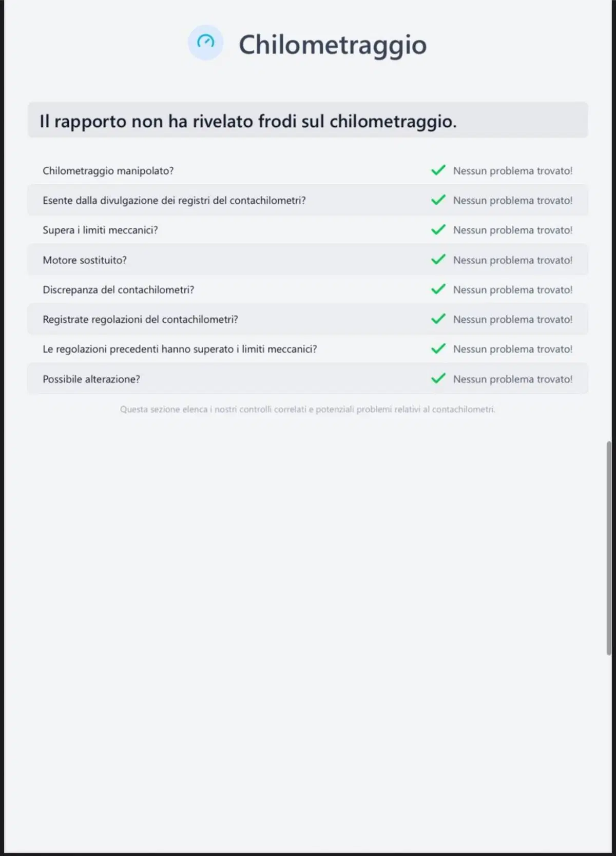Click the Chilometraggio section heading
616x856 pixels.
coord(333,45)
